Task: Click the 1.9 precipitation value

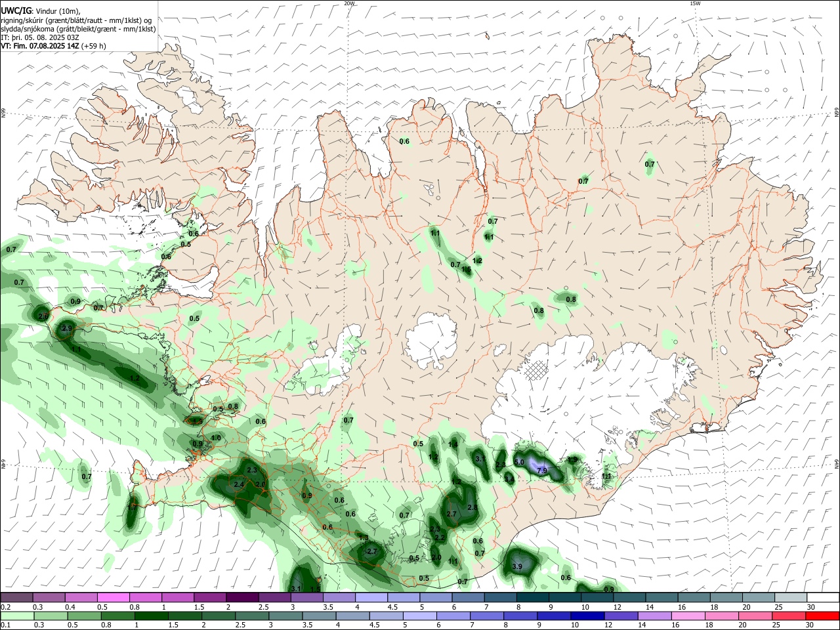Action: click(x=572, y=459)
